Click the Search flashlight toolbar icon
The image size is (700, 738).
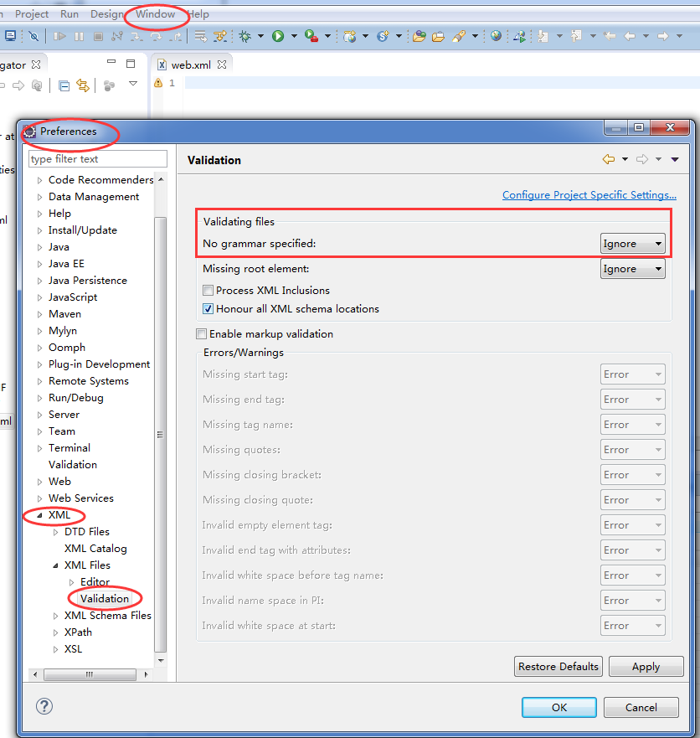tap(458, 36)
